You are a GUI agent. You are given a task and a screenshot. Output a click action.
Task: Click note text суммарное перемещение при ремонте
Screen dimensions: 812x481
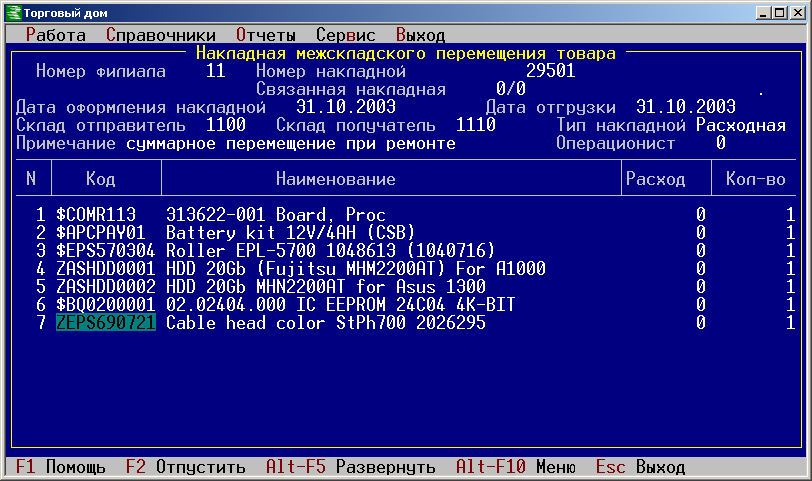(291, 143)
